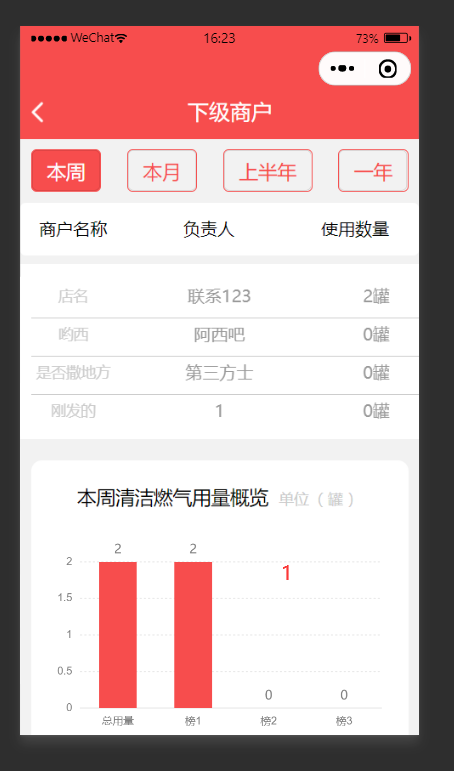Switch to the 本月 filter tab
Image resolution: width=454 pixels, height=771 pixels.
tap(162, 171)
